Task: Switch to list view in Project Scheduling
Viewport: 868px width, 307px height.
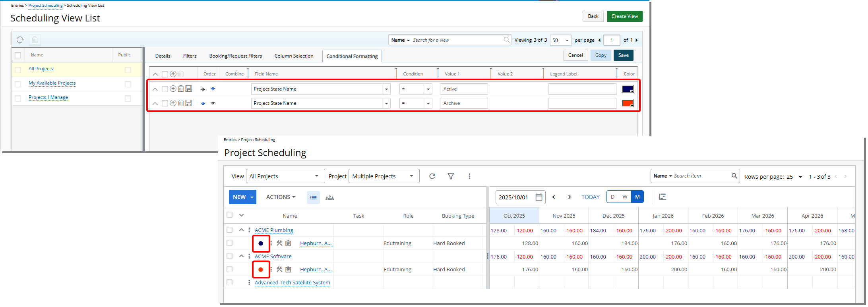Action: tap(313, 197)
